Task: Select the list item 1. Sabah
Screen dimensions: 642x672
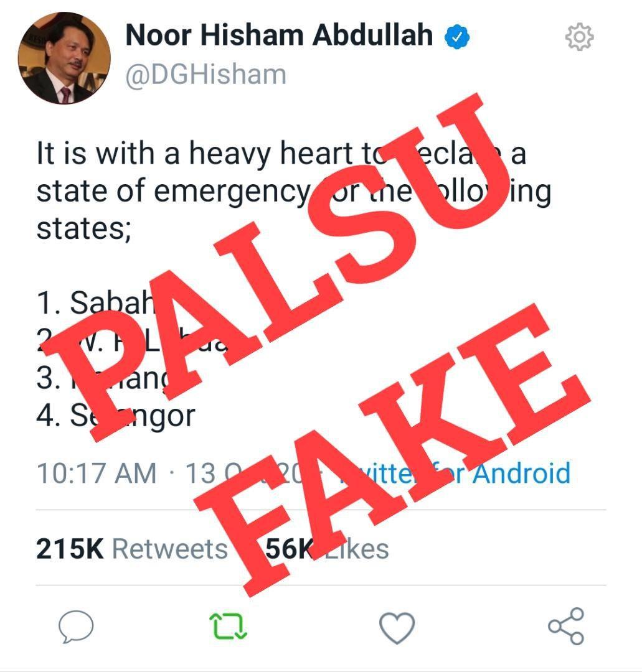Action: 95,302
